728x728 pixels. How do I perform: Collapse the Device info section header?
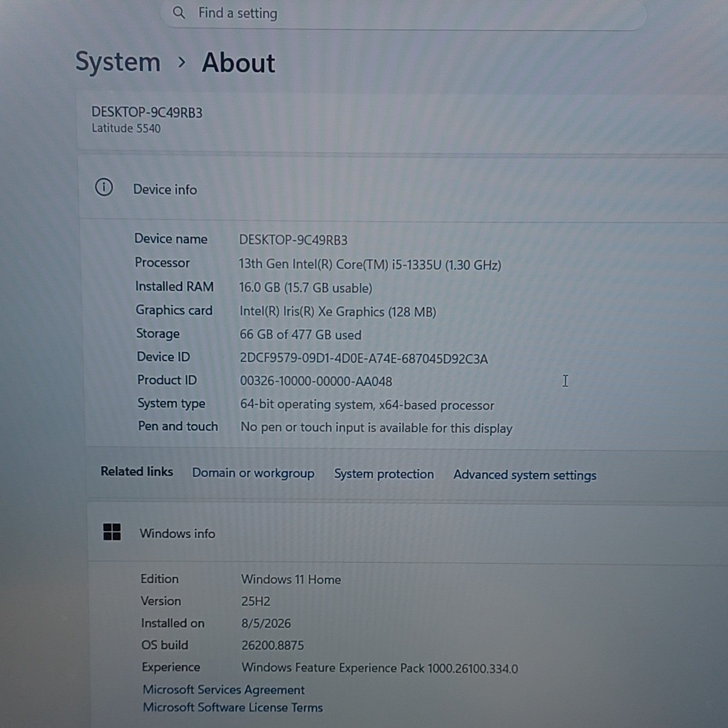[403, 188]
